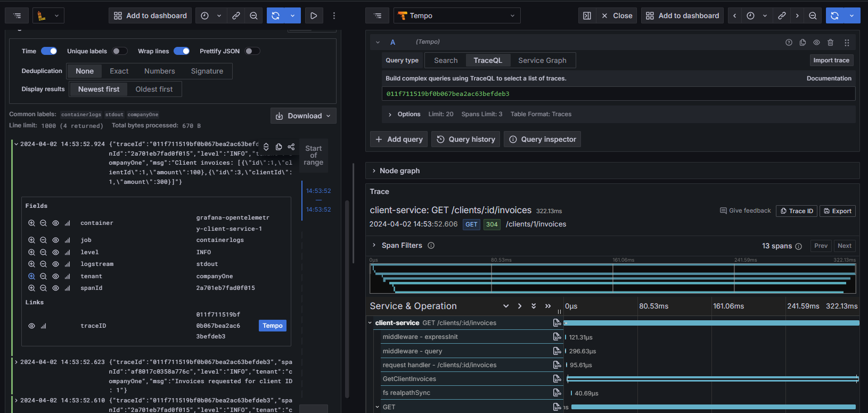Shift right pane time range backwards

coord(735,15)
